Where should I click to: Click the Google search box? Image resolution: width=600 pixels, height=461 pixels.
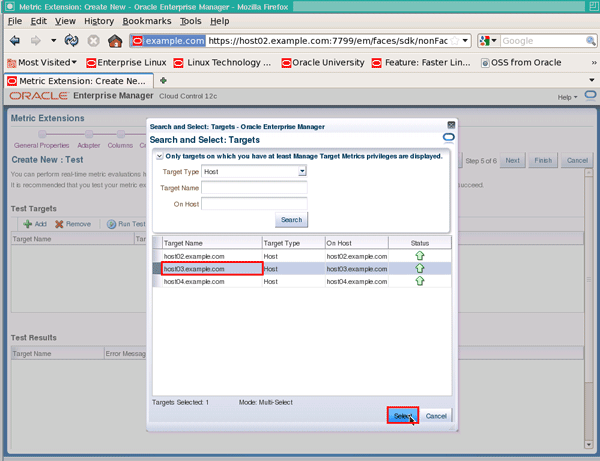pos(543,41)
